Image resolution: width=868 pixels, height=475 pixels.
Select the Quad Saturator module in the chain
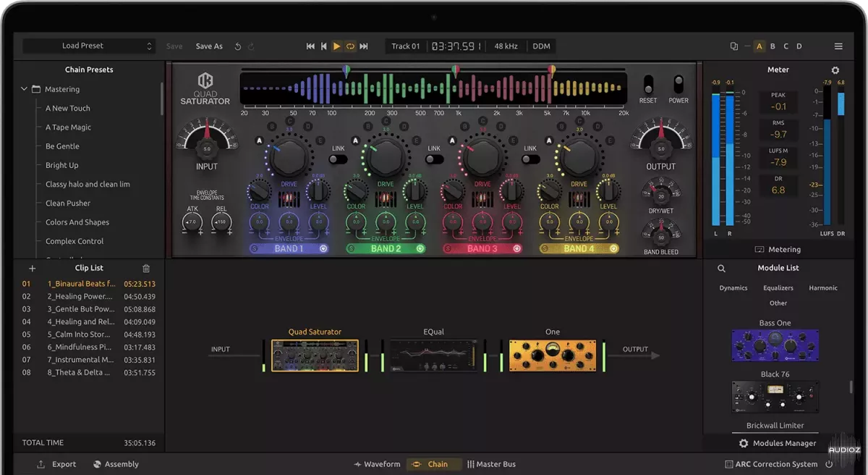tap(315, 355)
